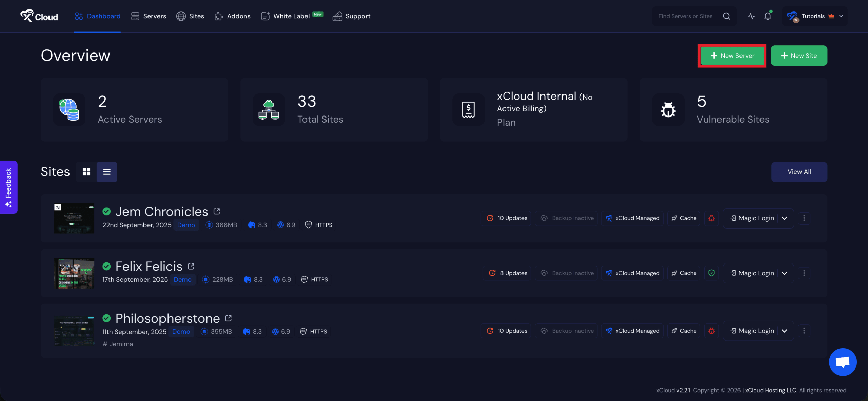Open the White Label menu
The image size is (868, 401).
(x=291, y=16)
